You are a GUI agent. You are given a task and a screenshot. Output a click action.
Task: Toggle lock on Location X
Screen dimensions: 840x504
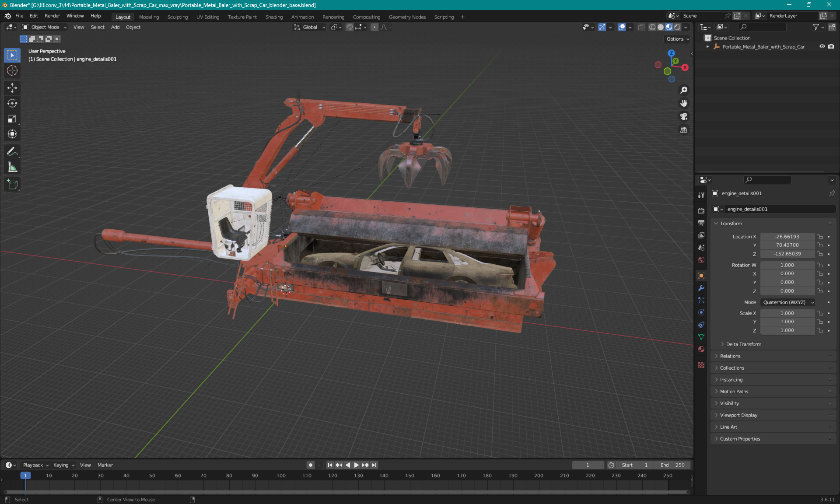tap(820, 237)
